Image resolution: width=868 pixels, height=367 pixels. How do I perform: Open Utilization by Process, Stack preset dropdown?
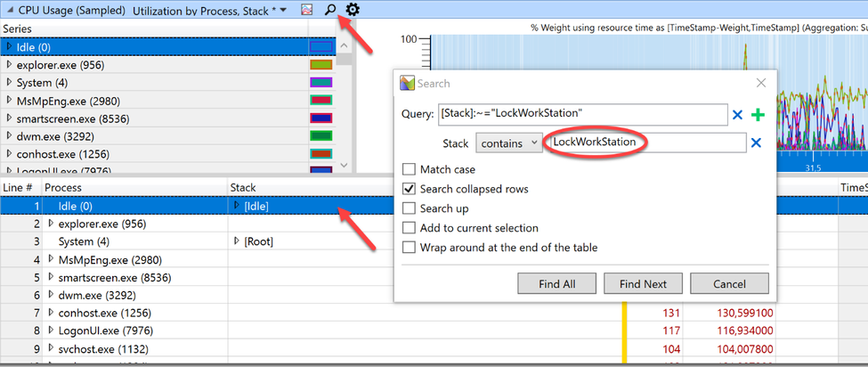(x=210, y=10)
